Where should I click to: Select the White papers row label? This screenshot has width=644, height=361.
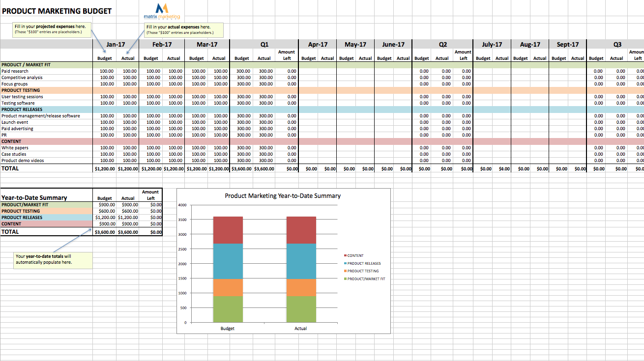pyautogui.click(x=15, y=148)
